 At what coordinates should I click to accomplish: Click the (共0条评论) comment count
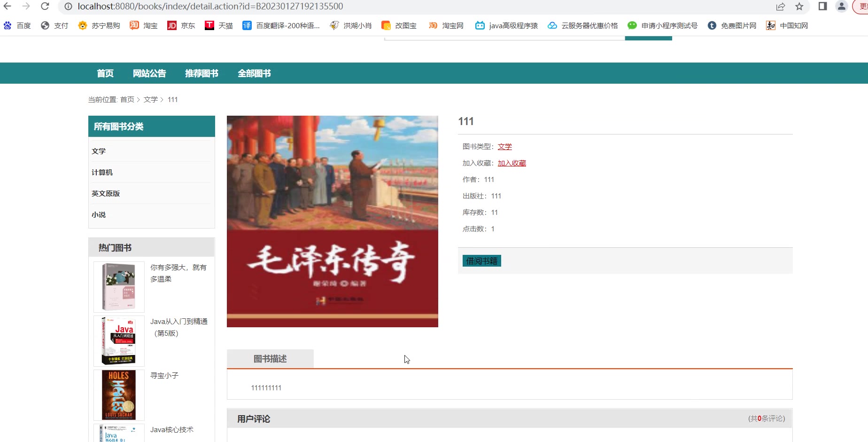coord(767,418)
